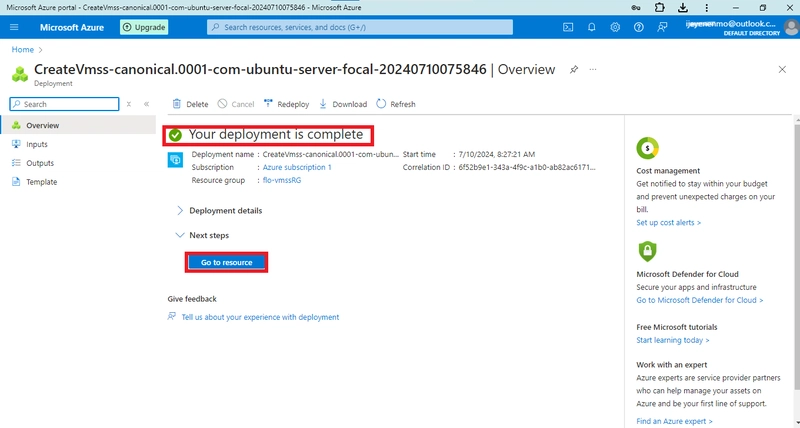Viewport: 800px width, 428px height.
Task: Open the header feedback icon
Action: (x=662, y=27)
